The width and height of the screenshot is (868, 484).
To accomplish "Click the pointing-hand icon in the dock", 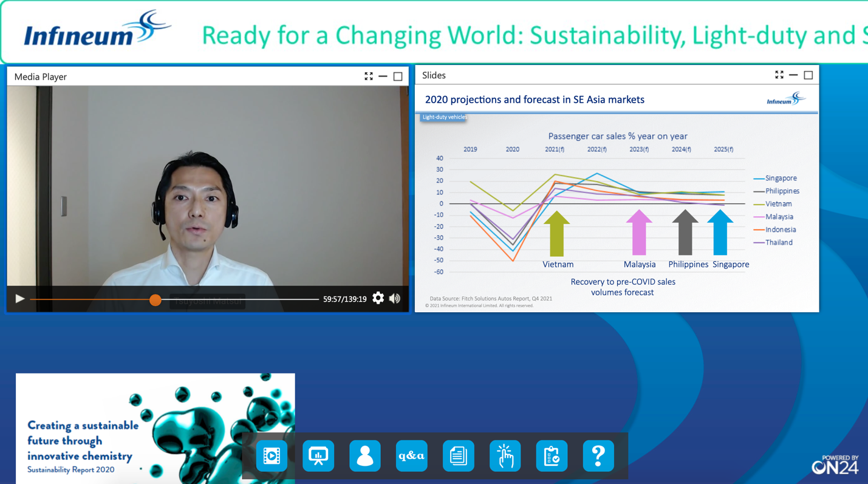I will pos(505,455).
